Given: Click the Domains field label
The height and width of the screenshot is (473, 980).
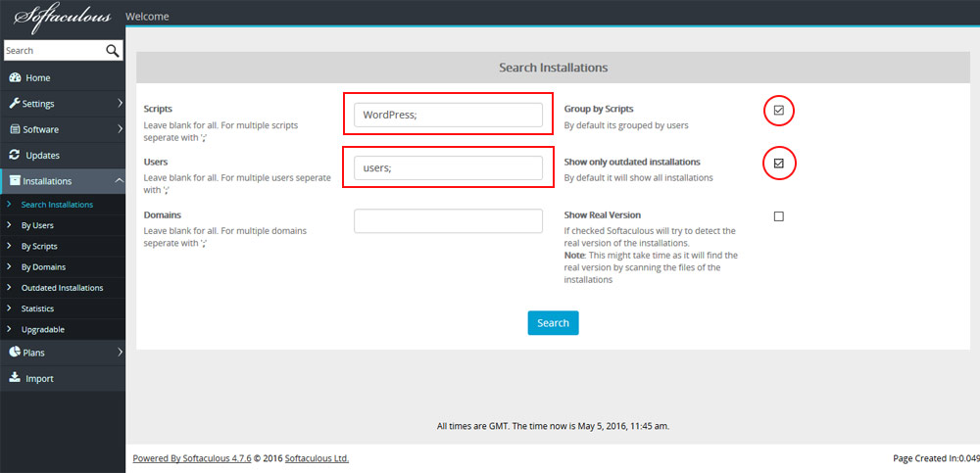Looking at the screenshot, I should (163, 214).
